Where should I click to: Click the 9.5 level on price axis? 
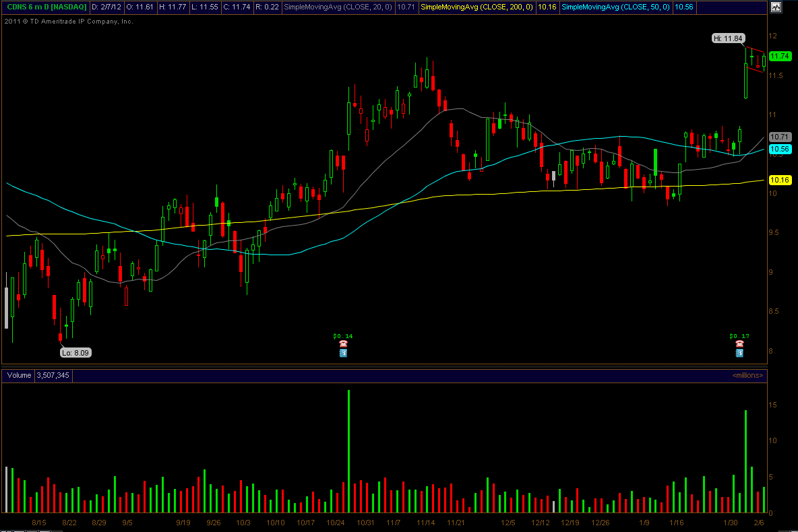tap(774, 232)
